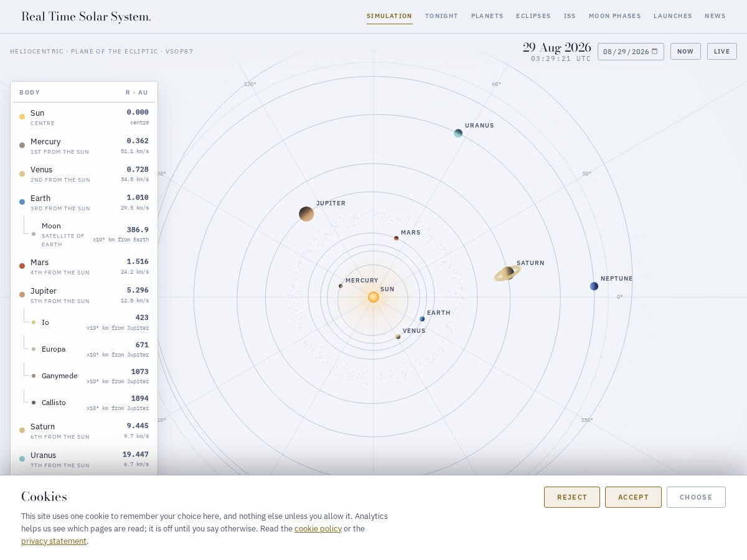
Task: Click the Earth planet dot on the map
Action: (422, 319)
